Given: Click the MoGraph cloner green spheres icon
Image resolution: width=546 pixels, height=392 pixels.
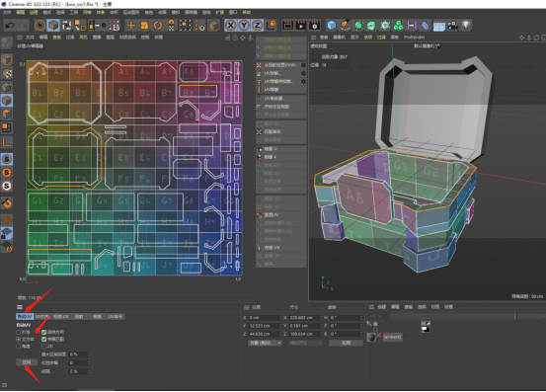Looking at the screenshot, I should click(398, 26).
